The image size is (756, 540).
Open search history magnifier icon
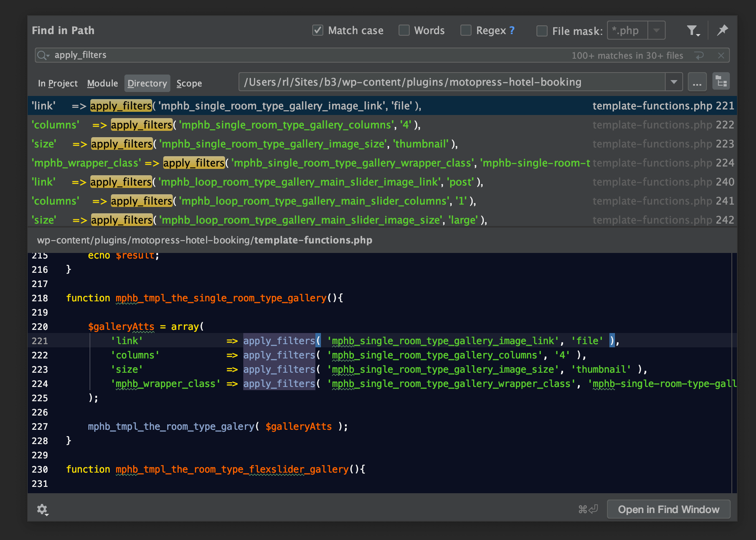[x=43, y=55]
